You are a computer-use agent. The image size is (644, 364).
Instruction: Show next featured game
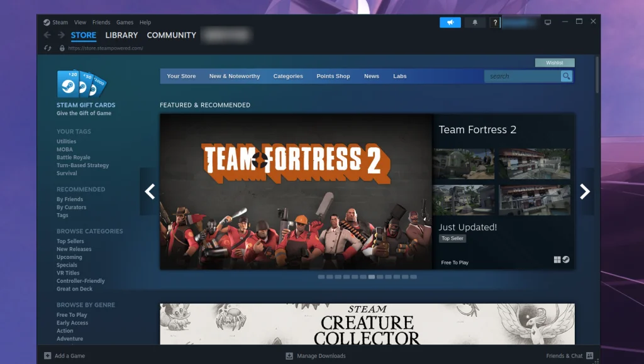coord(584,192)
